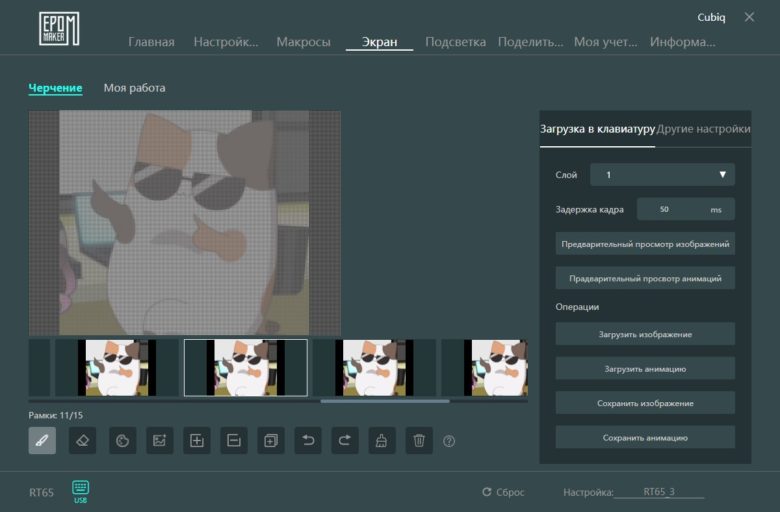Open the Макросы tab

303,42
